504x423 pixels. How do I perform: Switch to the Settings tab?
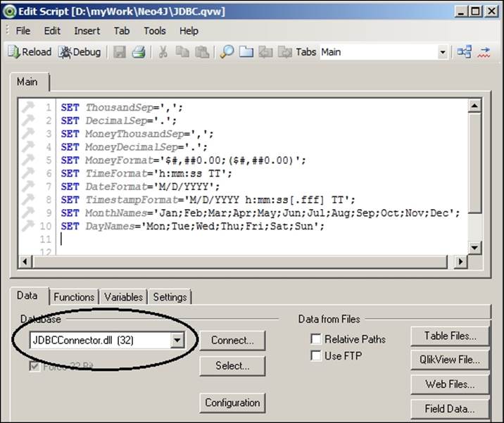point(170,297)
